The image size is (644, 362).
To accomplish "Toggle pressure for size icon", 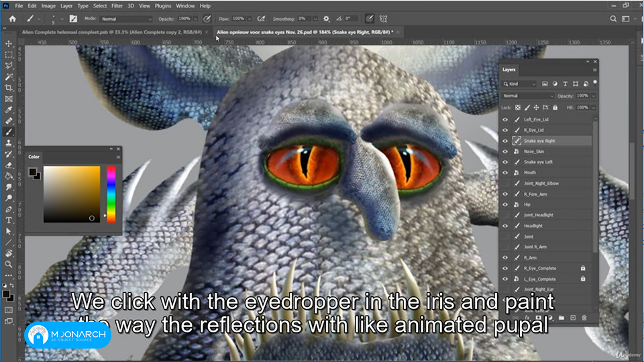I will coord(370,19).
